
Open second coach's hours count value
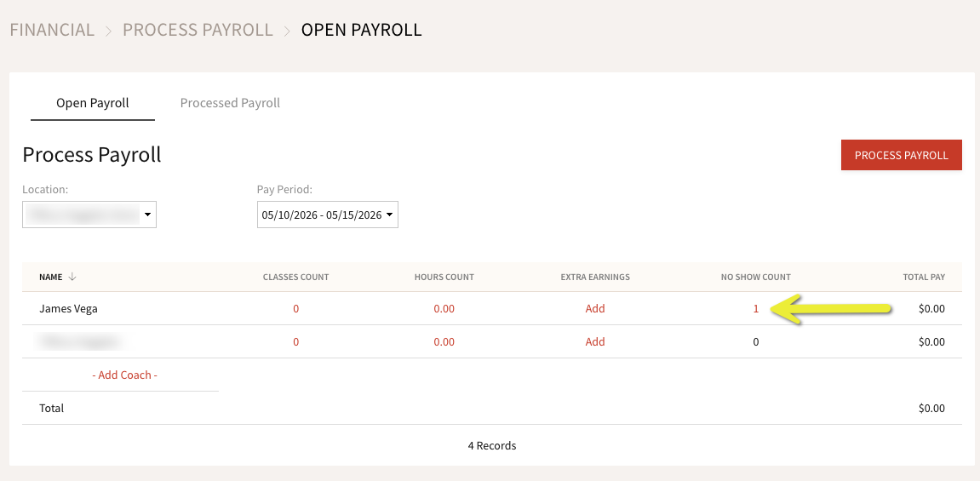tap(444, 341)
